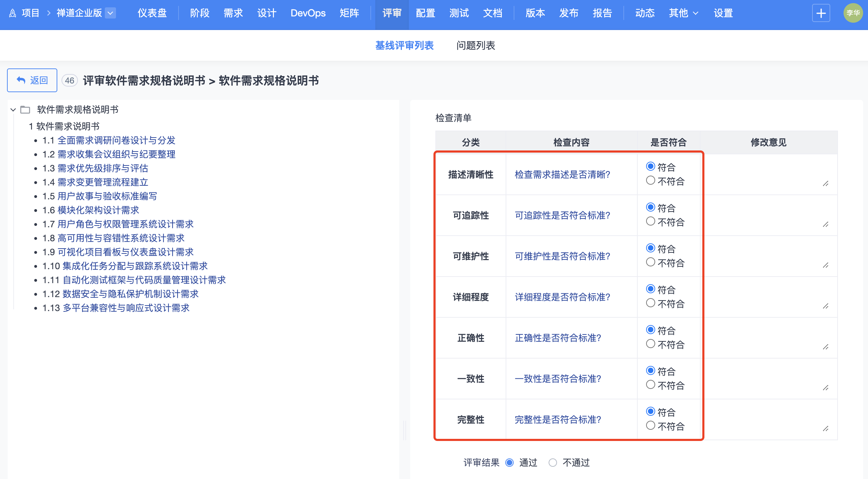Collapse the 软件需求规格说明书 tree node
Image resolution: width=868 pixels, height=479 pixels.
13,110
